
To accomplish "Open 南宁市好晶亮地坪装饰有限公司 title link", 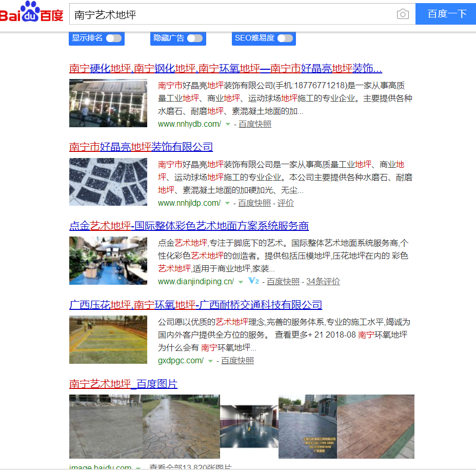I will click(x=141, y=147).
